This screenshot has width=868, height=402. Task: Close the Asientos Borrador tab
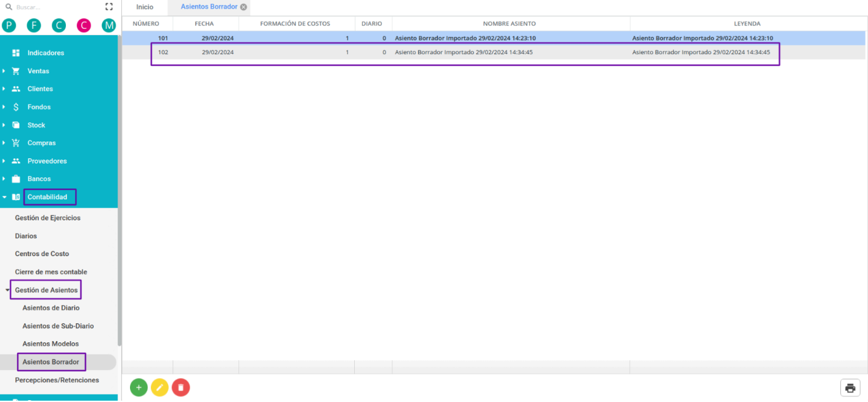pos(243,7)
